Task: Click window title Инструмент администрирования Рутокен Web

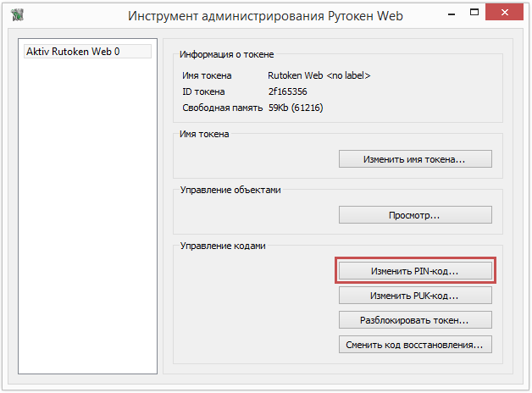Action: coord(265,16)
